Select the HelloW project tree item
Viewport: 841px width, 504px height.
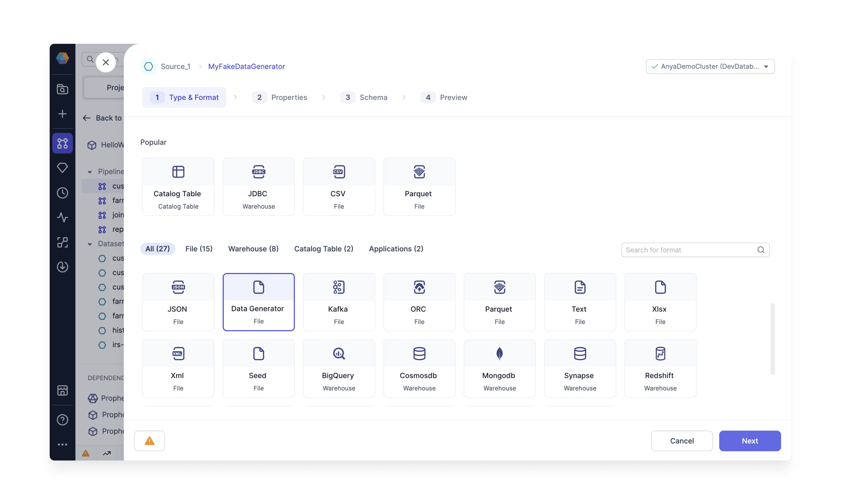[x=106, y=145]
